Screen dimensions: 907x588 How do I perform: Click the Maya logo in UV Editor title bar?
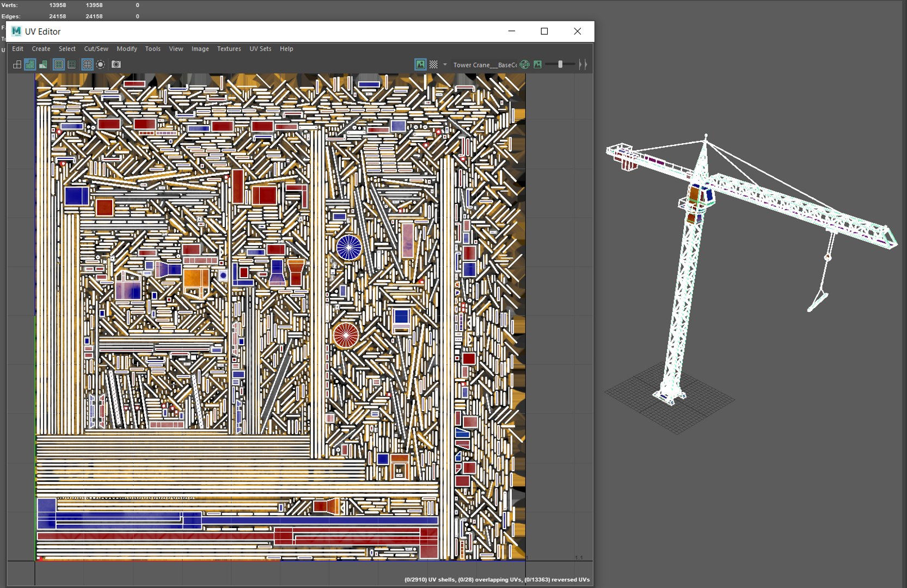pos(16,32)
